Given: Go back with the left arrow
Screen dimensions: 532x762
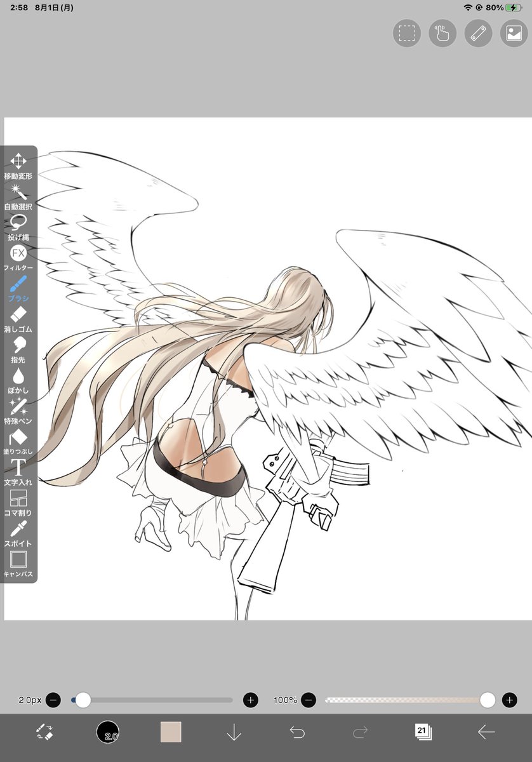Looking at the screenshot, I should [486, 732].
